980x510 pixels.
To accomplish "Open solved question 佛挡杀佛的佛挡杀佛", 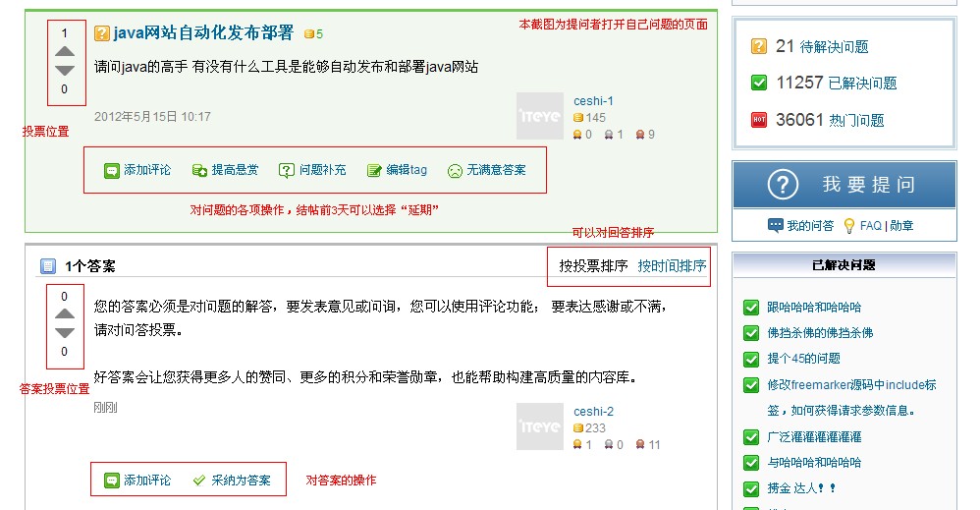I will click(x=820, y=333).
